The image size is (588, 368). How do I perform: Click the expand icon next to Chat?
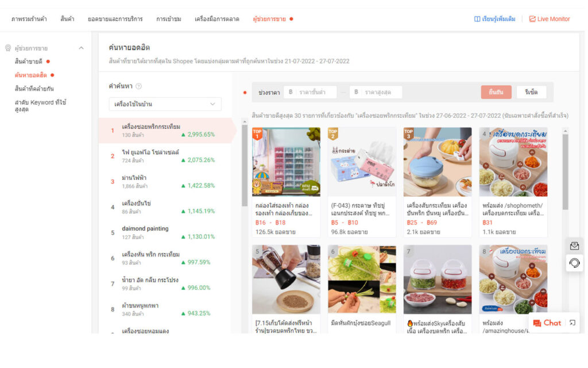572,323
